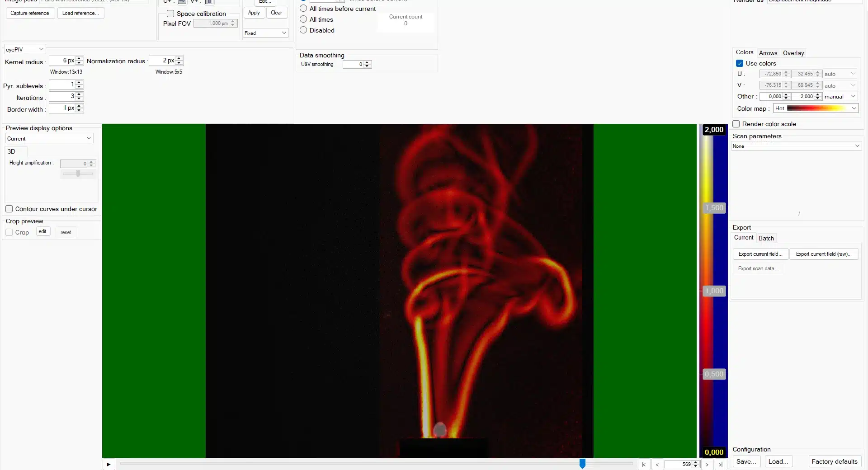Increase Border width value

point(80,106)
